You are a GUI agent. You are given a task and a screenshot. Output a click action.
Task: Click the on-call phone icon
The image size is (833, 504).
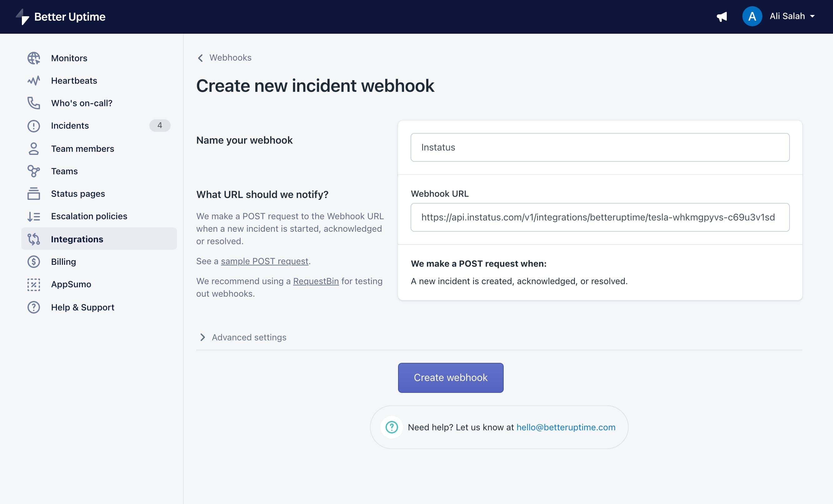pos(33,103)
